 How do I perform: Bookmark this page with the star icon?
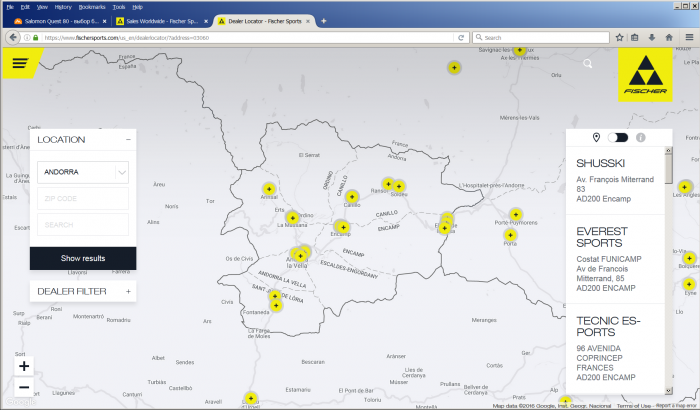pyautogui.click(x=619, y=38)
